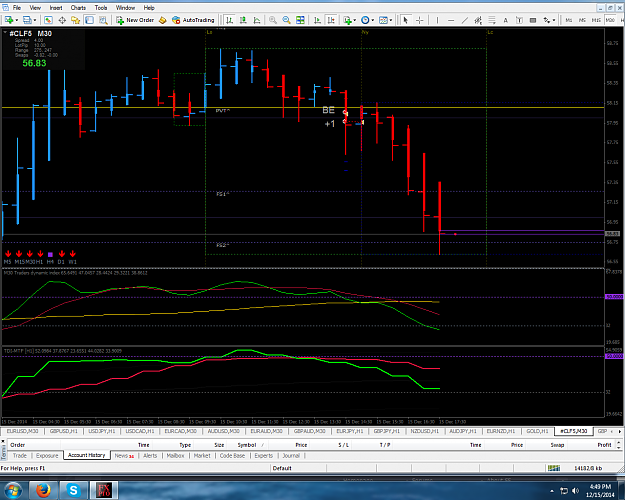Open Firefox from the taskbar
625x500 pixels.
(43, 490)
